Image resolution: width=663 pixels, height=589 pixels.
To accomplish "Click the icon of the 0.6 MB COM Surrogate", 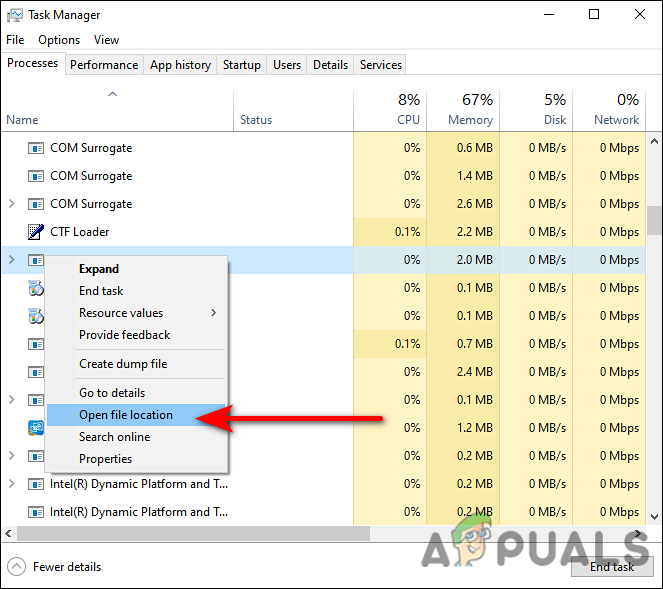I will point(36,148).
